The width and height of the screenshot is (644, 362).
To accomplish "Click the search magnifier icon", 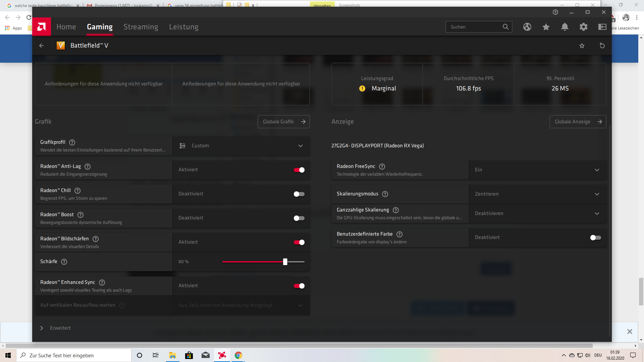I will click(x=505, y=27).
